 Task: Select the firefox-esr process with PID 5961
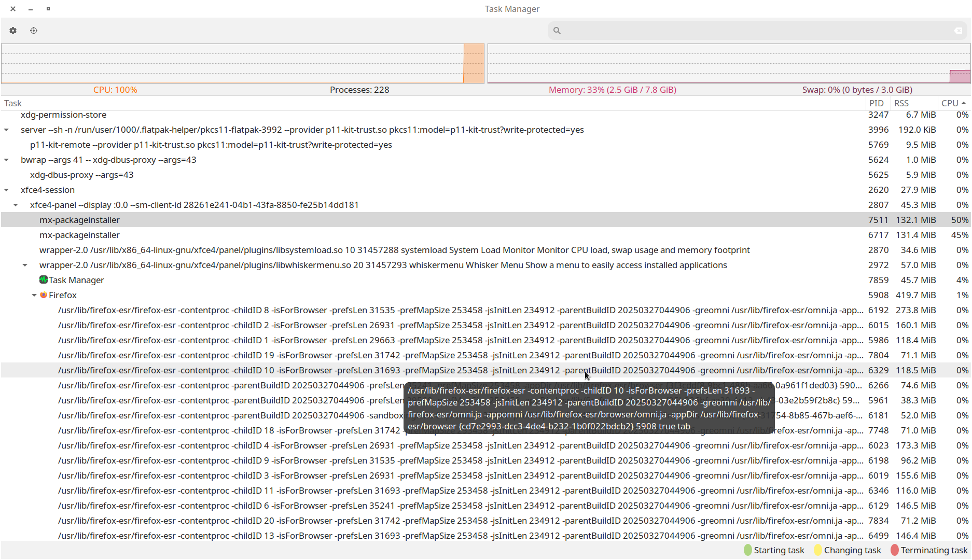pyautogui.click(x=485, y=400)
